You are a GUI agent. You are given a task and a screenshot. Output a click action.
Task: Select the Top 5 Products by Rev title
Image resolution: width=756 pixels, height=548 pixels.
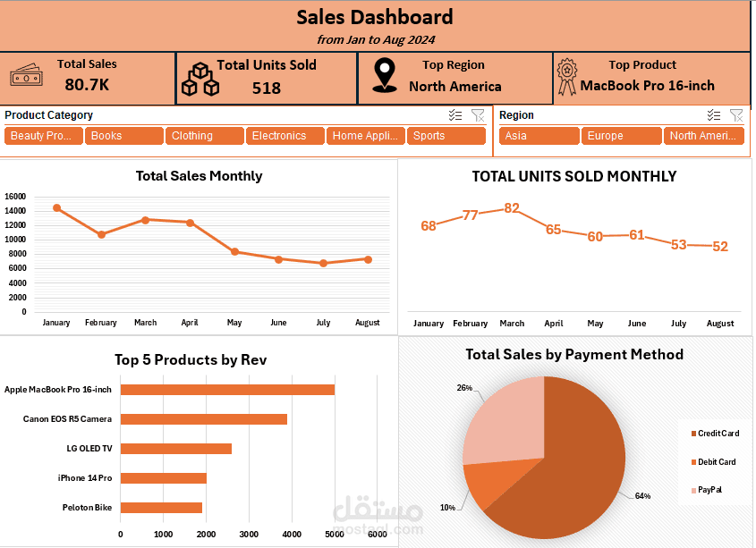(191, 360)
